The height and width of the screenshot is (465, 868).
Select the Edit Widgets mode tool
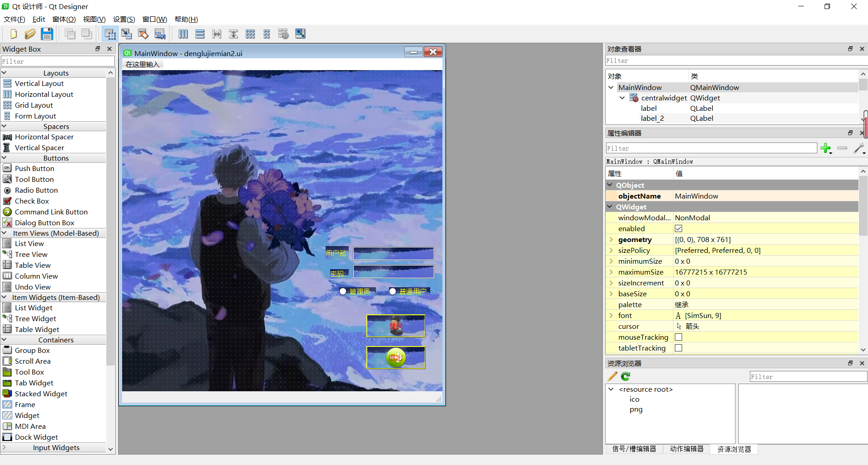(110, 34)
